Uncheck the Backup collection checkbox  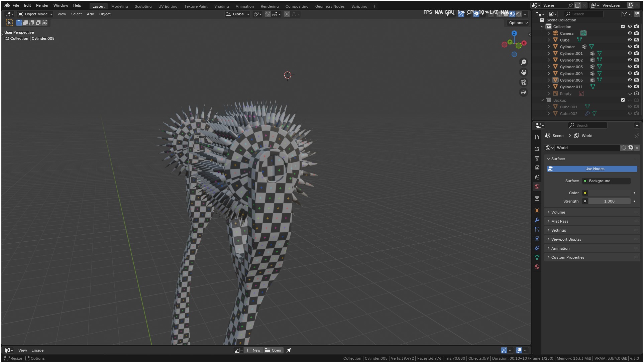pos(623,100)
